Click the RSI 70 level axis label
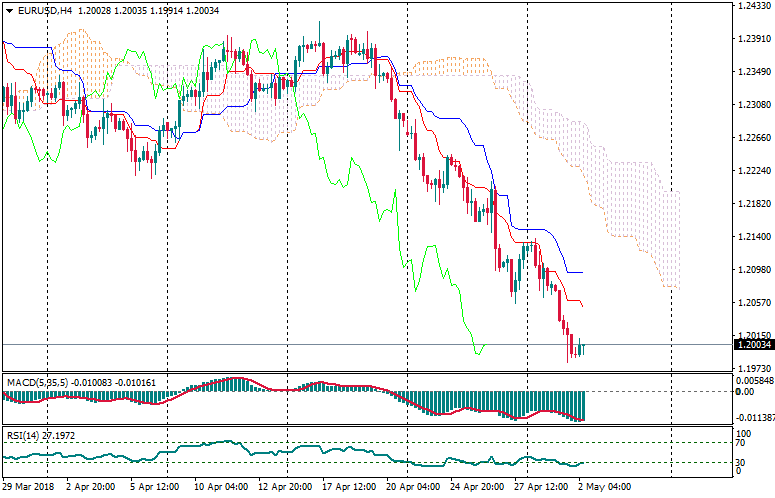Viewport: 775px width, 498px height. (743, 442)
